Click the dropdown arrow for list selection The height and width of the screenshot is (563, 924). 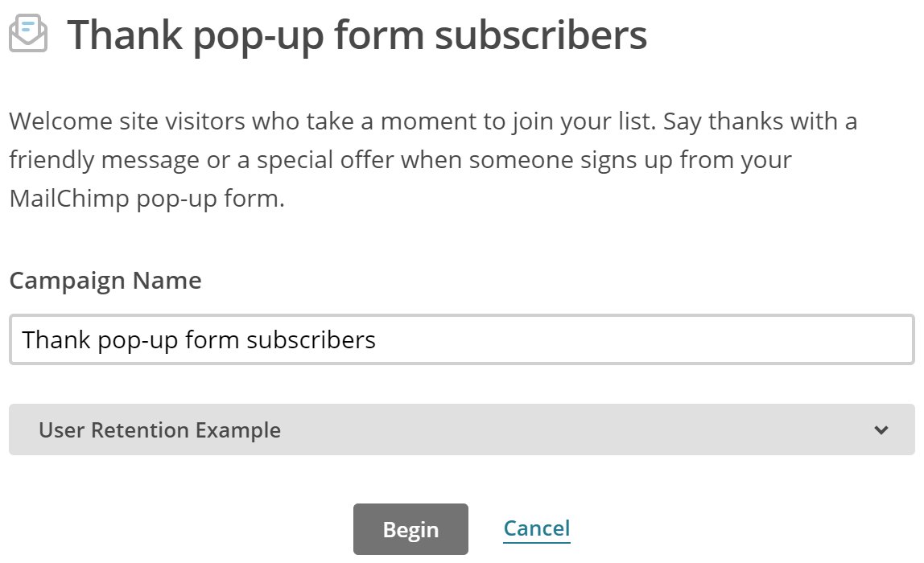coord(882,430)
